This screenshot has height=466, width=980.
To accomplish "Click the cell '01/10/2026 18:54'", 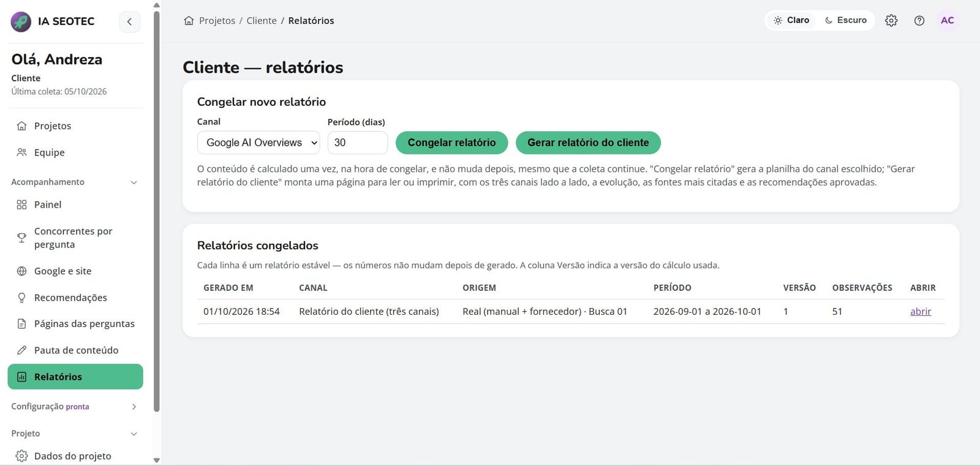I will click(x=241, y=311).
